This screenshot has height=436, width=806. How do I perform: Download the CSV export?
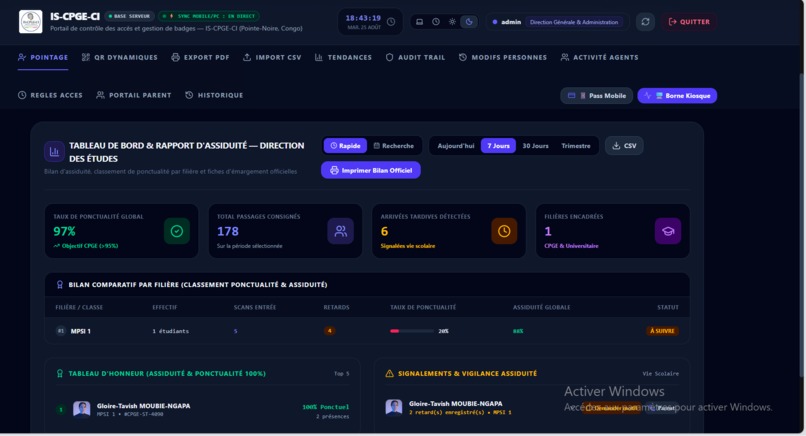tap(624, 146)
